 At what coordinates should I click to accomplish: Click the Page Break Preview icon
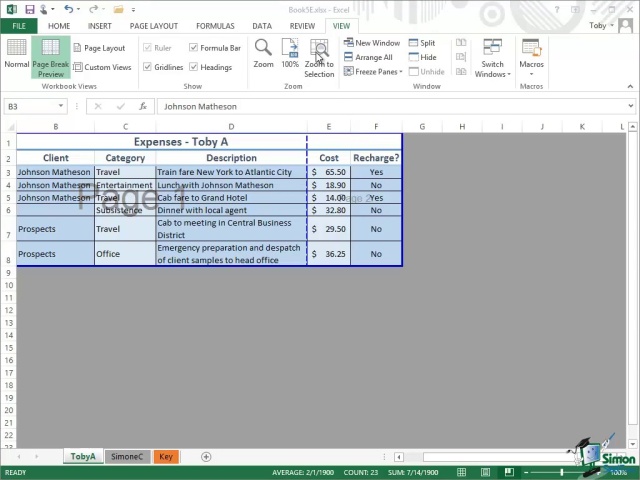click(x=50, y=56)
